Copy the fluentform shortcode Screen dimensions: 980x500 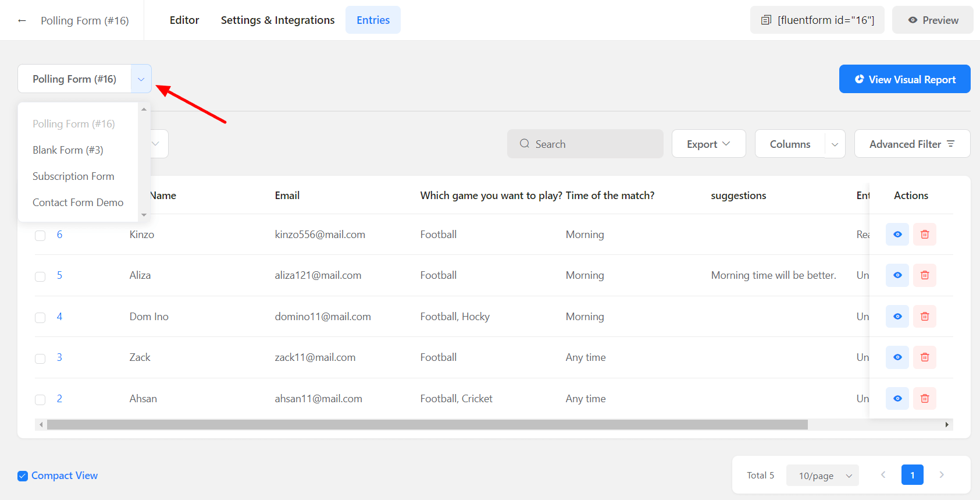817,20
